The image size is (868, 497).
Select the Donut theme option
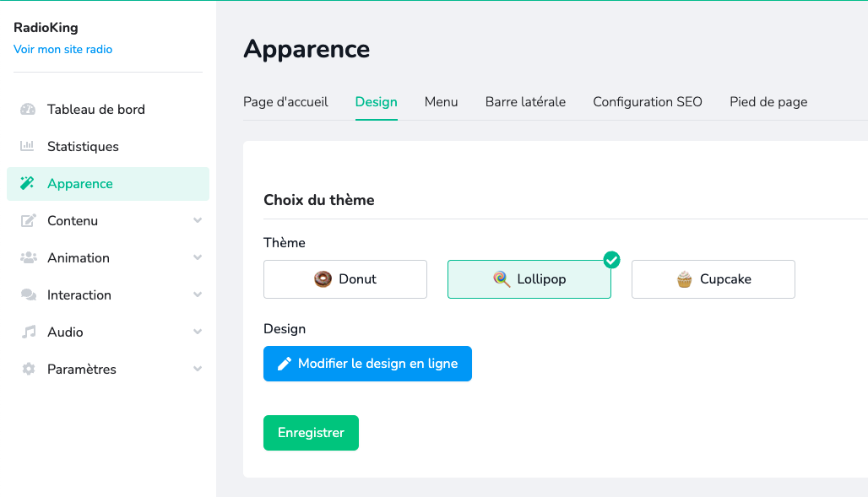[x=345, y=279]
